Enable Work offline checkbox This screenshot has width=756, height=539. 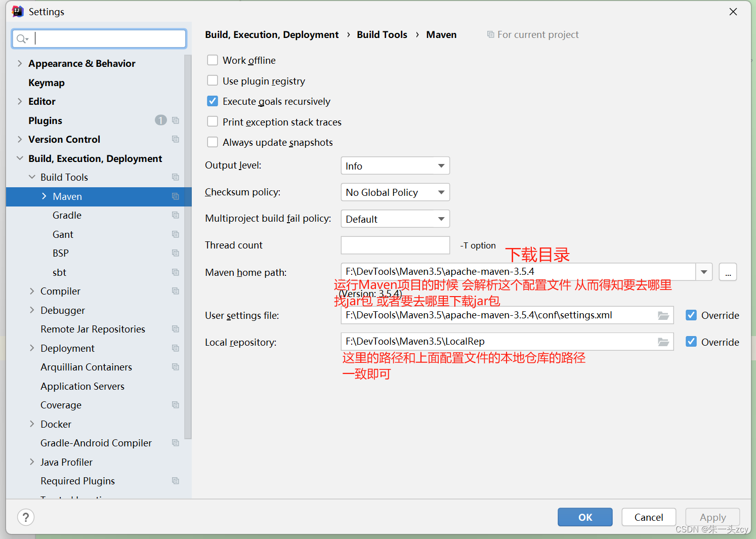[213, 60]
